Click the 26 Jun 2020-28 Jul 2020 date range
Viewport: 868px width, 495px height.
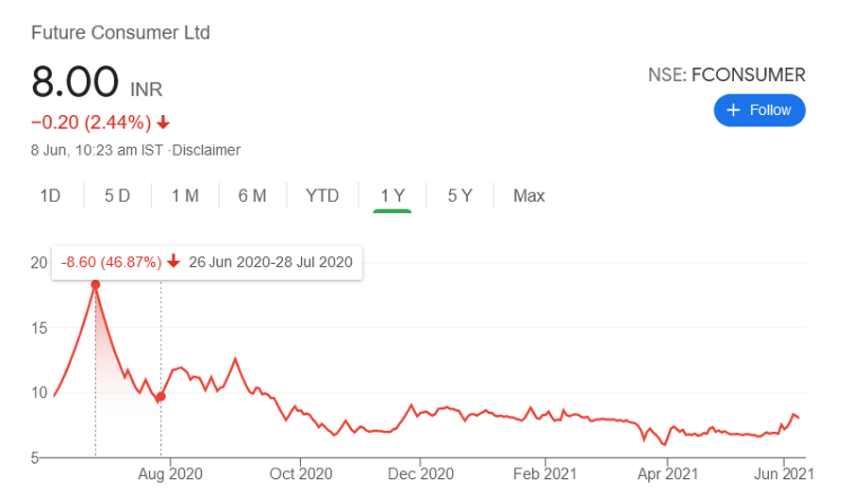pos(271,261)
